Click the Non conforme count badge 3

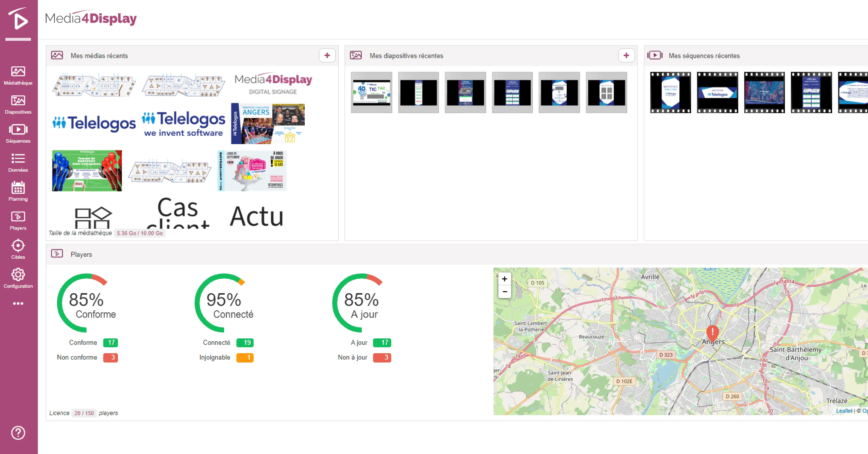[x=111, y=357]
